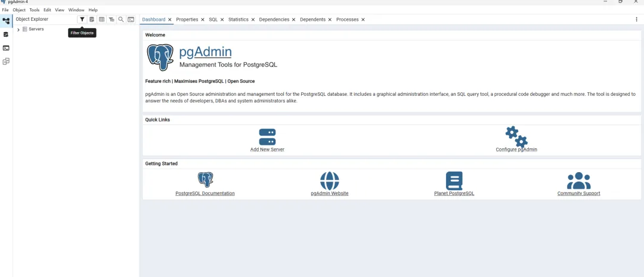Image resolution: width=644 pixels, height=277 pixels.
Task: Select the Object Explorer tree icon in left sidebar
Action: [6, 20]
